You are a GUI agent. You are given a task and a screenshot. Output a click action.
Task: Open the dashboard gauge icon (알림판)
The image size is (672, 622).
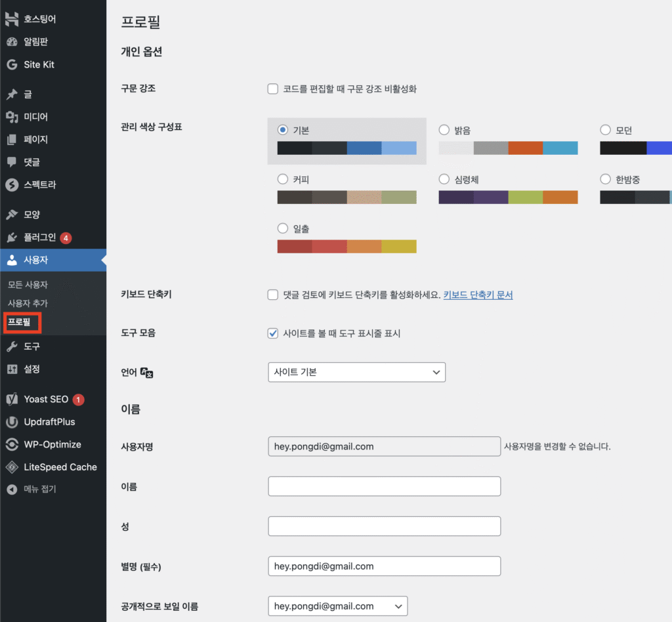[x=12, y=42]
